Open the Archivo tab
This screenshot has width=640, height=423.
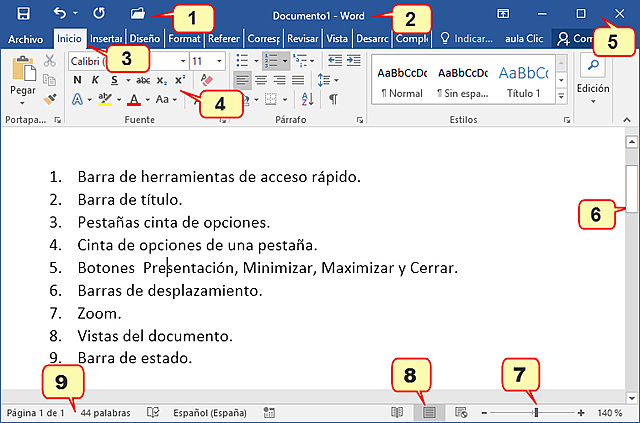click(x=25, y=39)
